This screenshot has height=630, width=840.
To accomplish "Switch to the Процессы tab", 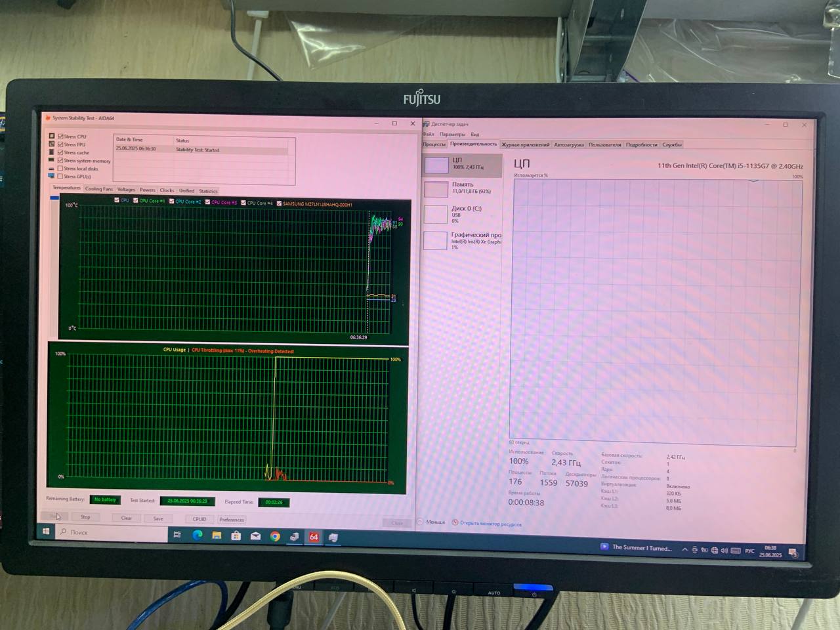I will (x=434, y=144).
